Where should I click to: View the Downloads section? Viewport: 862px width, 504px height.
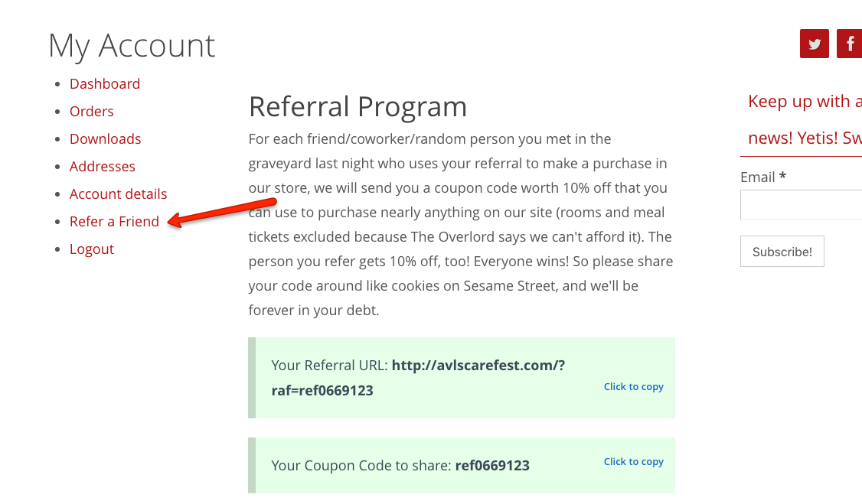tap(105, 138)
